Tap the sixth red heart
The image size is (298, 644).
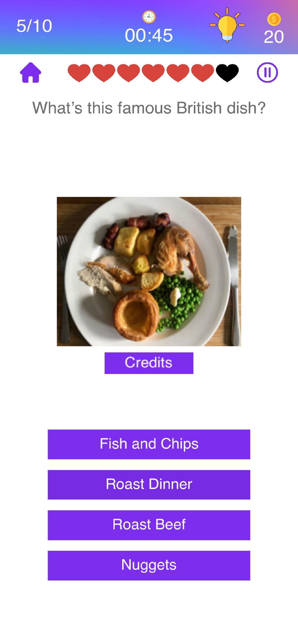click(203, 73)
